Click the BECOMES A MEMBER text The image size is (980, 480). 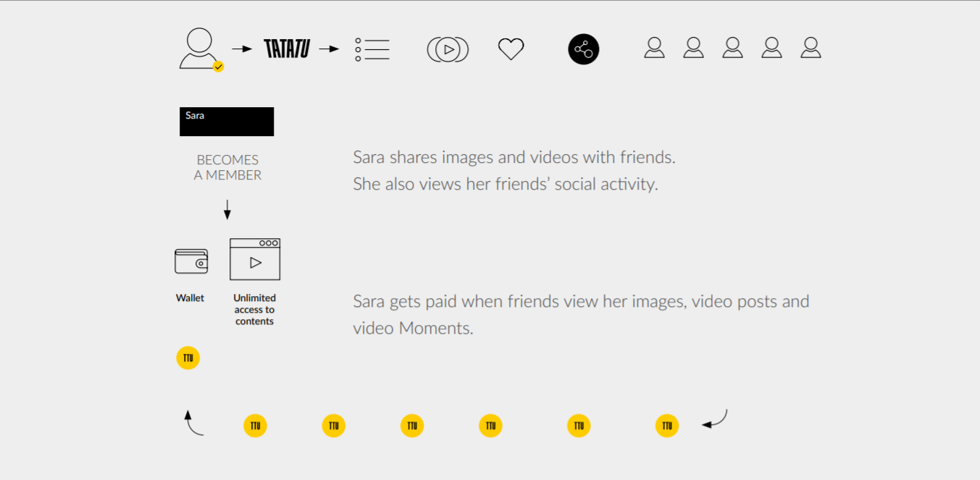[227, 167]
